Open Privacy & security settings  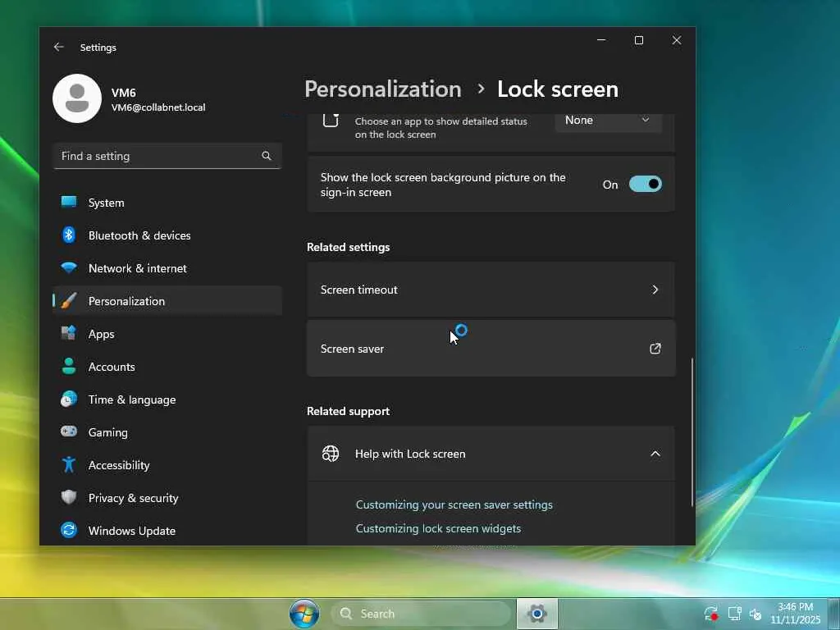[167, 498]
